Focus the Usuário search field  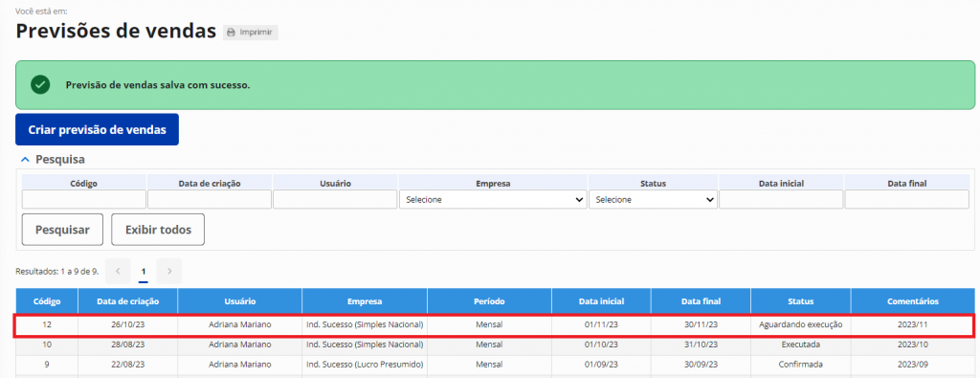pyautogui.click(x=335, y=199)
